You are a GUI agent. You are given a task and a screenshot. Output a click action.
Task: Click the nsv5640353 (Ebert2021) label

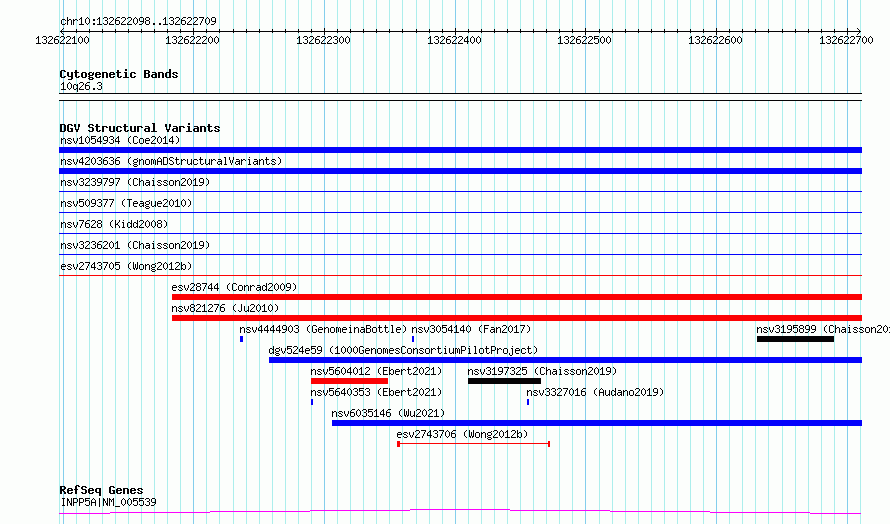tap(376, 392)
